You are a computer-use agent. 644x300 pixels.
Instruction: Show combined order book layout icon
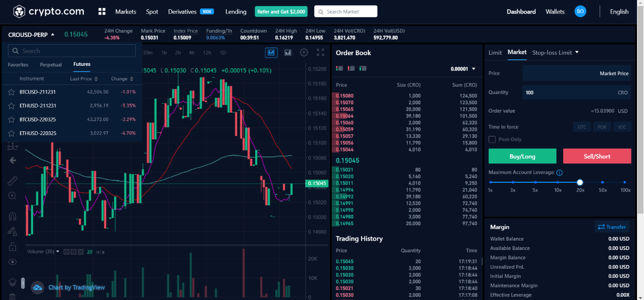click(339, 69)
